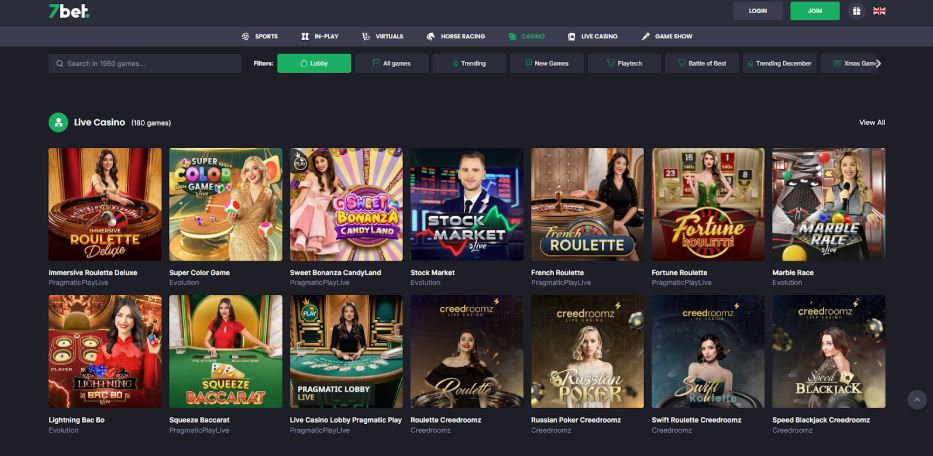Open the Horse Racing section
This screenshot has width=933, height=456.
(x=456, y=36)
